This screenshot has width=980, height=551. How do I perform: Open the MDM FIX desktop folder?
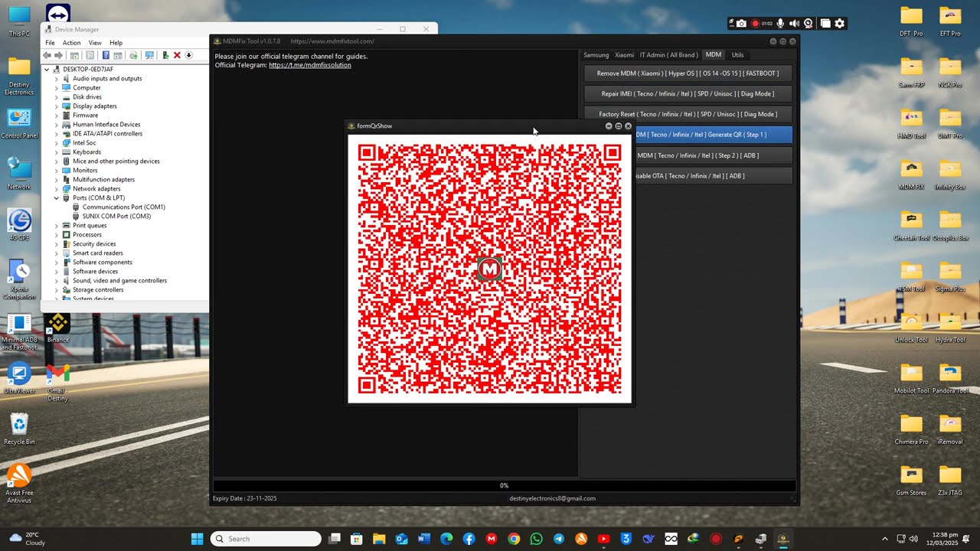point(911,174)
